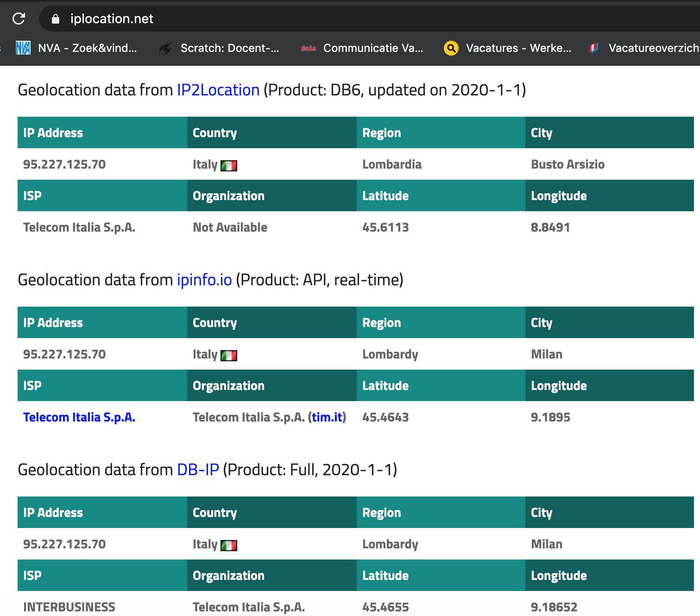Click longitude value 9.18652
The image size is (700, 616).
tap(554, 607)
